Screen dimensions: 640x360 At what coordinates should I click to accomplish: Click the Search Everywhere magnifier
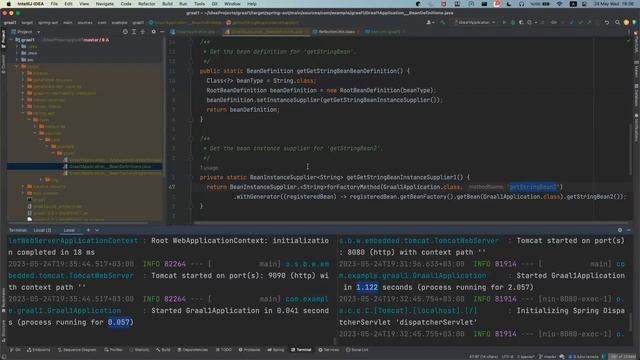pos(618,22)
